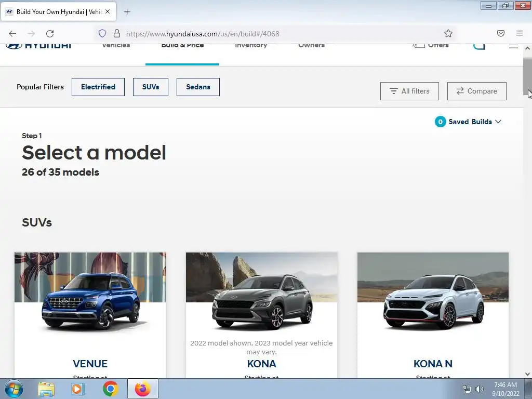Viewport: 532px width, 399px height.
Task: Click the Compare button
Action: (477, 91)
